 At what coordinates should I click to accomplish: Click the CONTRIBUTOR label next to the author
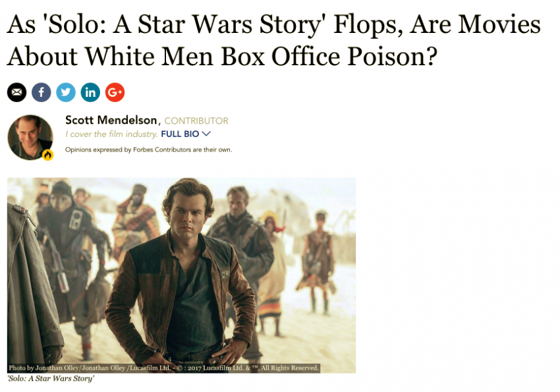[196, 121]
